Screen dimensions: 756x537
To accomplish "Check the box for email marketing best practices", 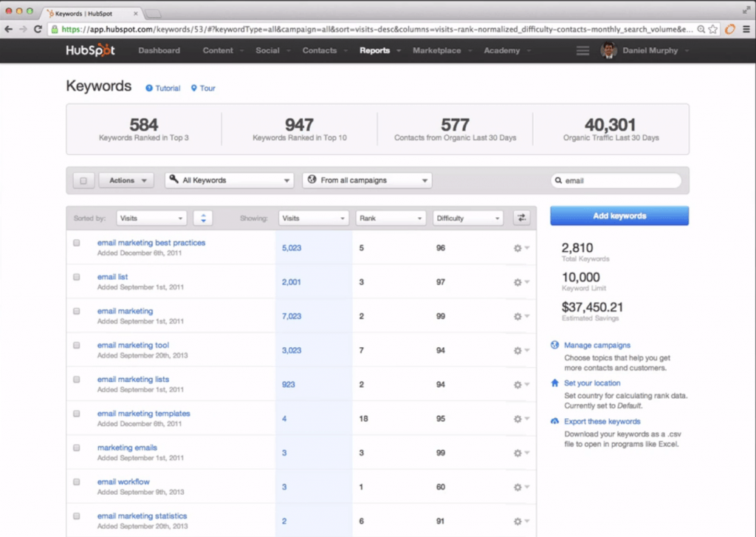I will [77, 243].
